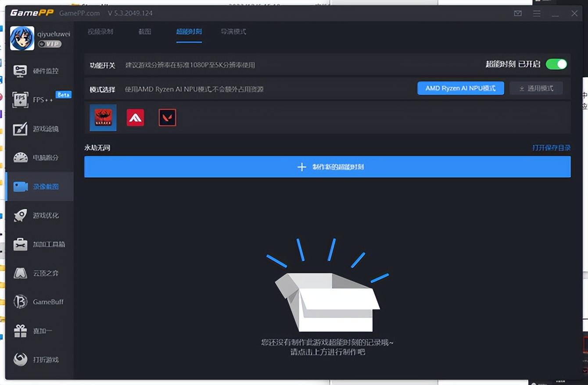Click the 功能开关 label
588x385 pixels.
click(102, 65)
